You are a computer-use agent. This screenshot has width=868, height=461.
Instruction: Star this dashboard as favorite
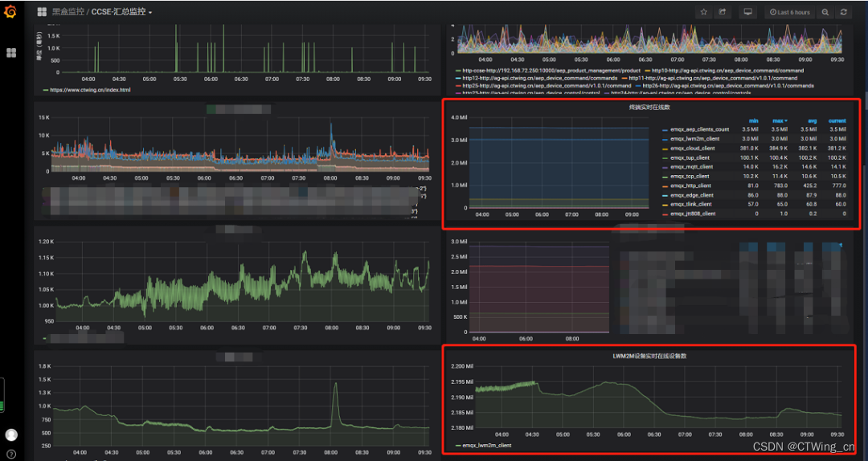click(703, 12)
